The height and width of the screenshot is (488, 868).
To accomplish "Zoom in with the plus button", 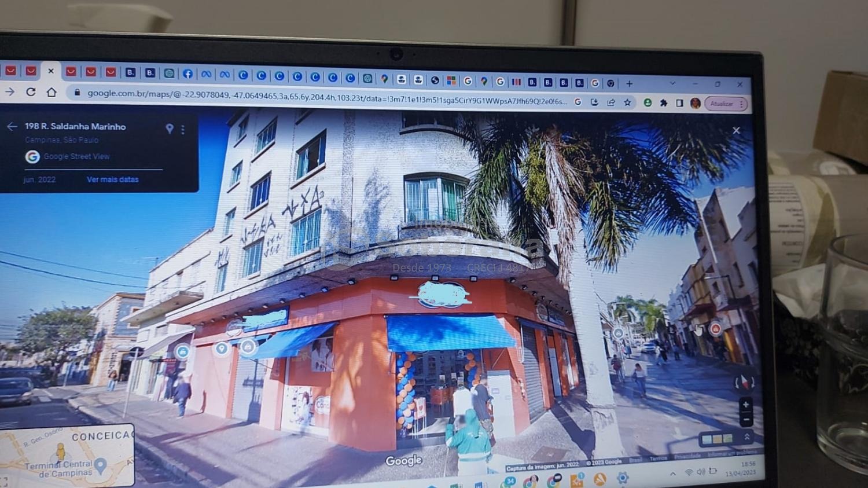I will point(746,405).
